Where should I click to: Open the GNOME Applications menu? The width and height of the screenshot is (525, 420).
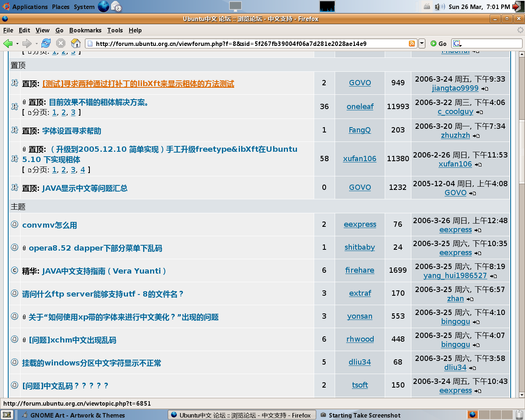[x=25, y=7]
